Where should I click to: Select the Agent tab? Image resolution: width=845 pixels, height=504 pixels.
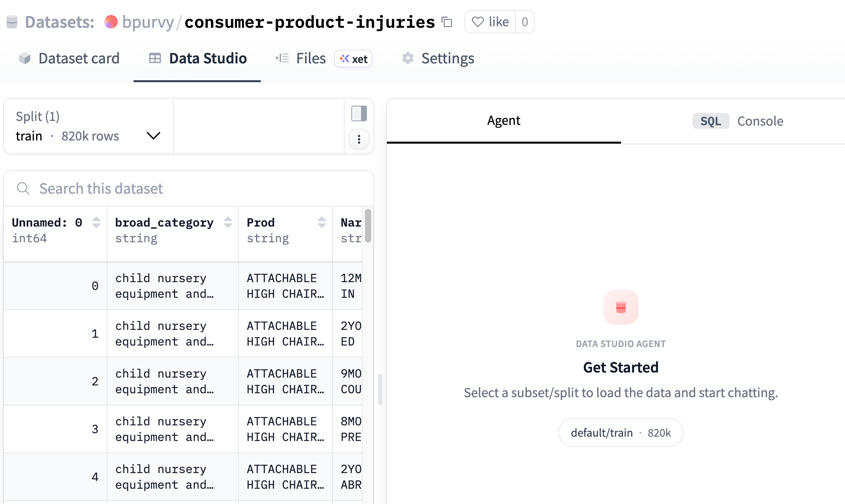[x=504, y=121]
